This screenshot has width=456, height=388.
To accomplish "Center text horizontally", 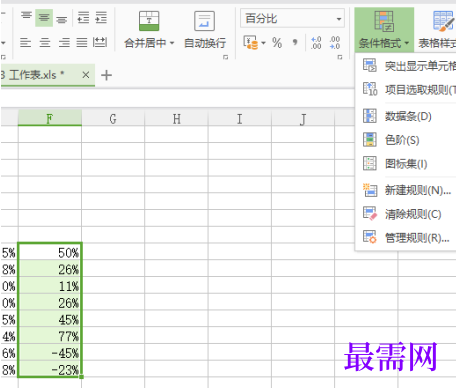I will click(45, 42).
